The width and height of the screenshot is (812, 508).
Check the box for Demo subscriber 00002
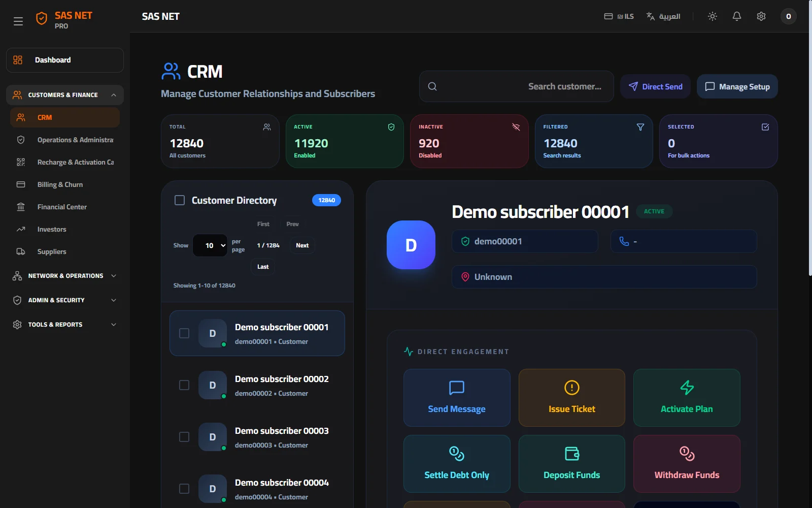pos(184,385)
